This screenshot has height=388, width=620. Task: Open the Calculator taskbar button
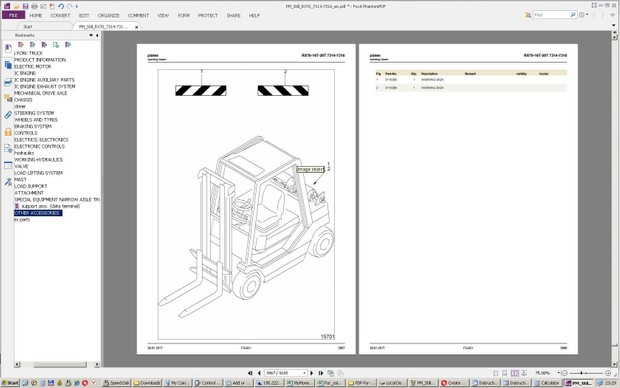click(547, 383)
